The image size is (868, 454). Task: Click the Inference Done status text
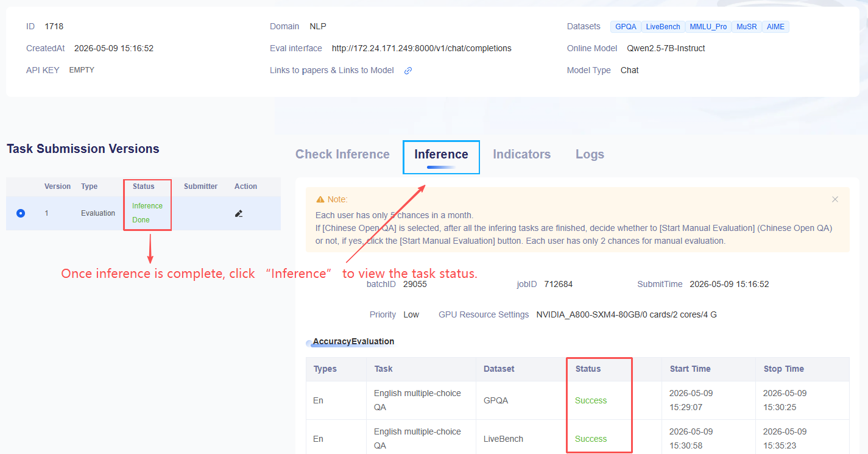click(147, 213)
